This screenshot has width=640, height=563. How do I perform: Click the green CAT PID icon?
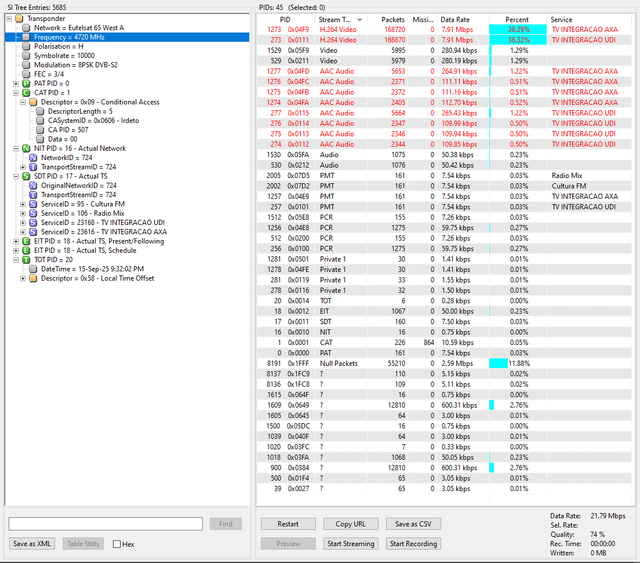point(26,93)
